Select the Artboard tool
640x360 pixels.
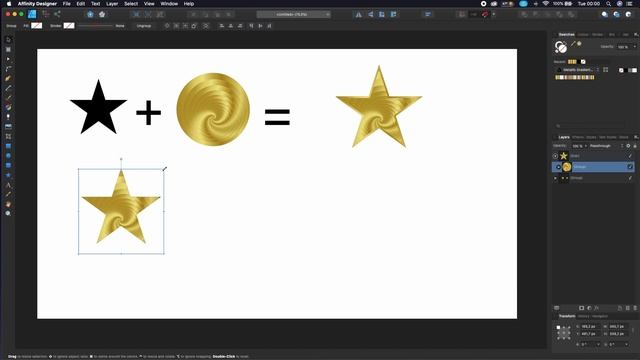tap(8, 49)
